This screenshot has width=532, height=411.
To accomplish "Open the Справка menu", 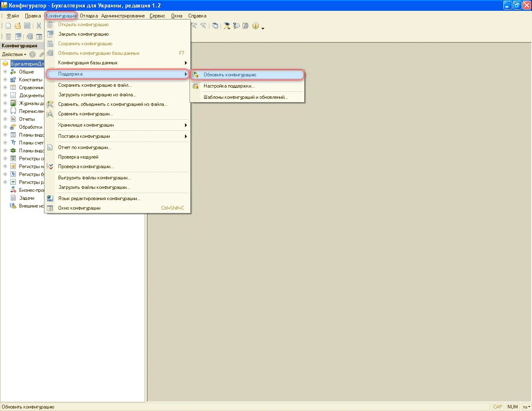I will pos(197,16).
